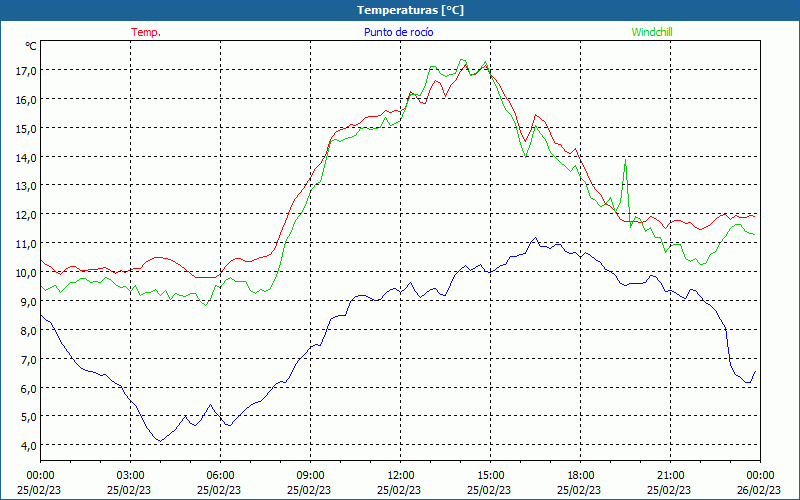The width and height of the screenshot is (800, 500).
Task: Click the 26/02/23 date label
Action: click(759, 490)
